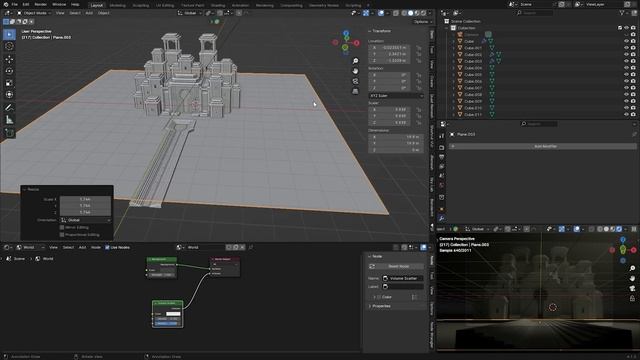Select the Scale tool in the toolbar
This screenshot has height=360, width=640.
coord(9,83)
